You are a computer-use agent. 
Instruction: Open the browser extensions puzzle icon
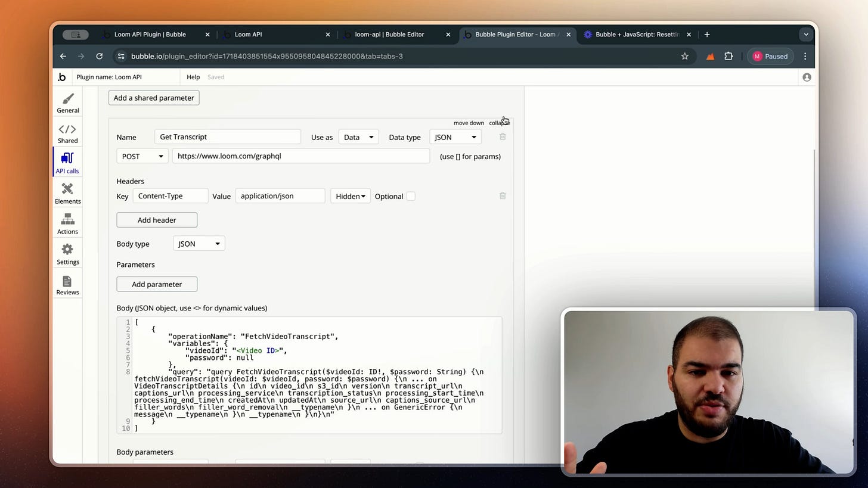click(x=728, y=56)
